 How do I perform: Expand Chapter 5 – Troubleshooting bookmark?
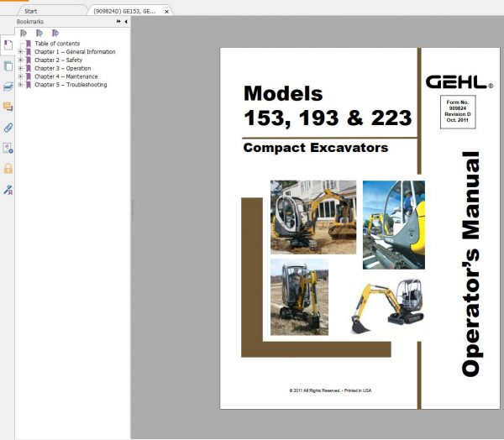tap(20, 85)
